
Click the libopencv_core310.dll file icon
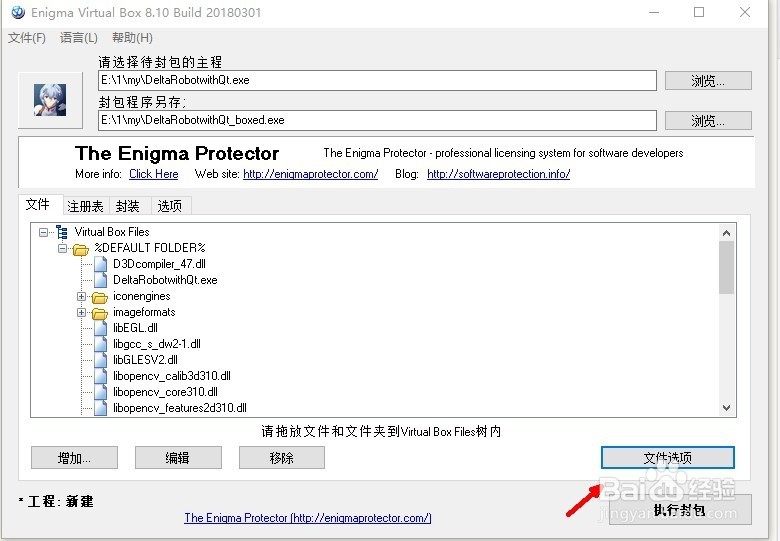tap(100, 392)
